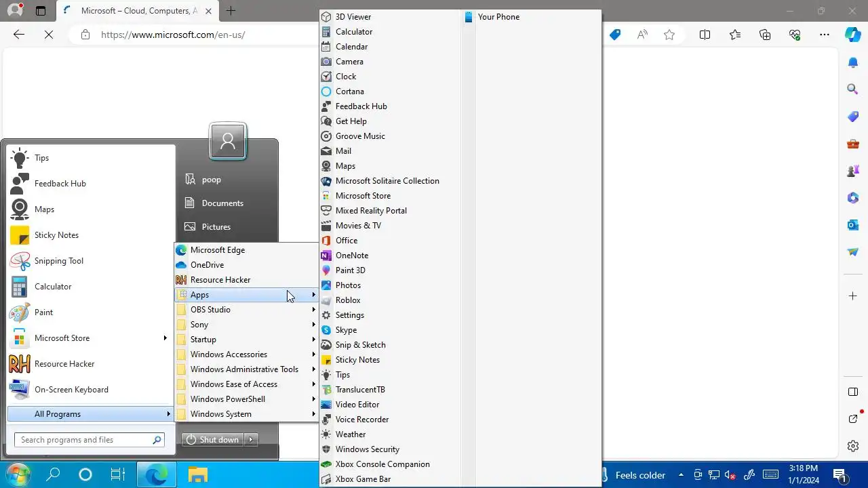The height and width of the screenshot is (488, 868).
Task: Add this page to favorites star
Action: tap(669, 35)
